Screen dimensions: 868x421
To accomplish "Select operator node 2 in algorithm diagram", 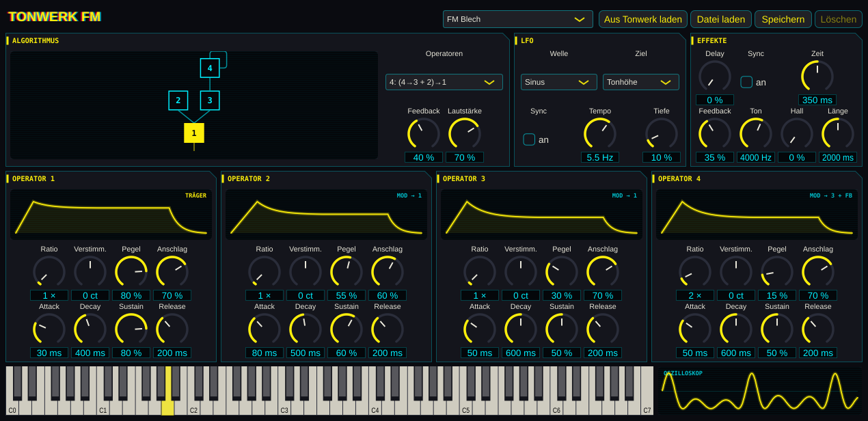I will tap(178, 100).
